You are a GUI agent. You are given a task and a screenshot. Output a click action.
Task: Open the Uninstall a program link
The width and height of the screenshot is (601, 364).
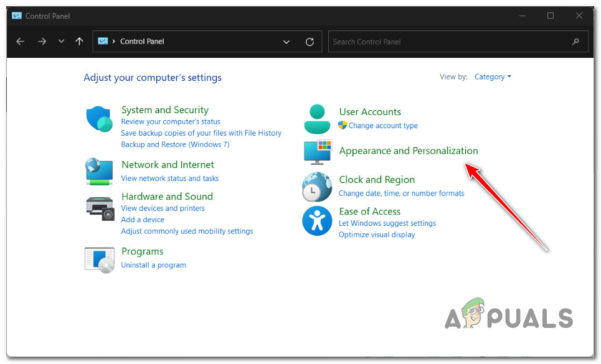click(153, 265)
